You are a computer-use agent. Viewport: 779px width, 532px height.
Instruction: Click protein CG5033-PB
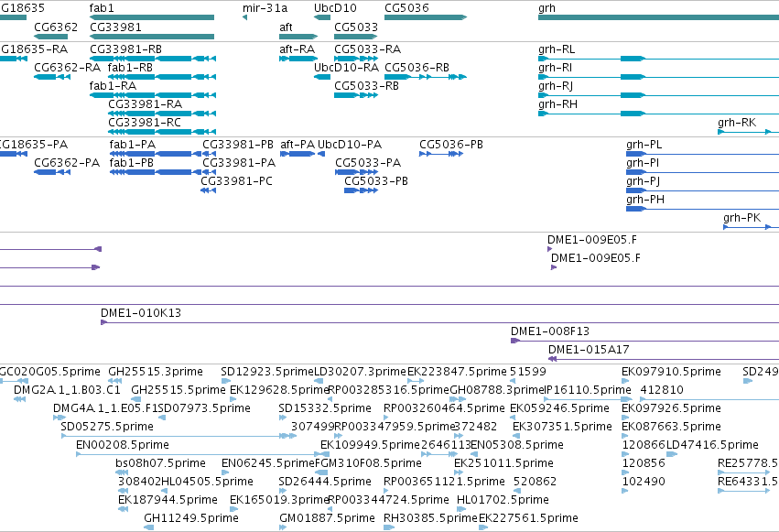(362, 190)
